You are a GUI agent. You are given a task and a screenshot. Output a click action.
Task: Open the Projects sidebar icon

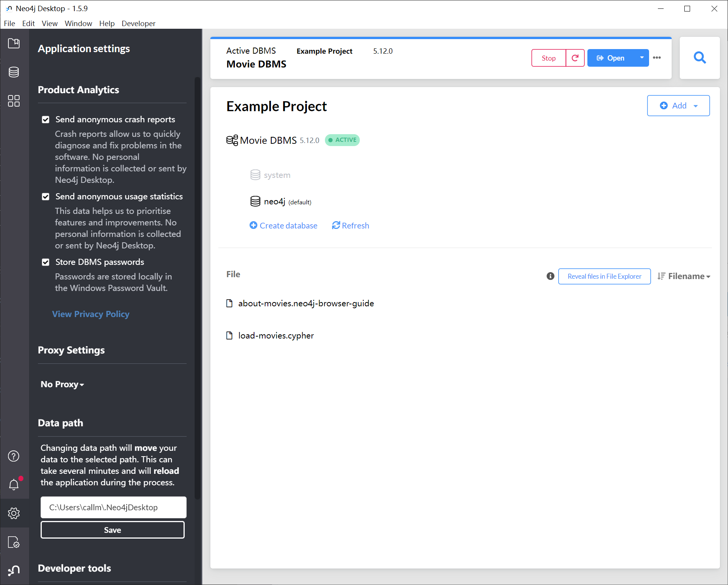[x=14, y=43]
